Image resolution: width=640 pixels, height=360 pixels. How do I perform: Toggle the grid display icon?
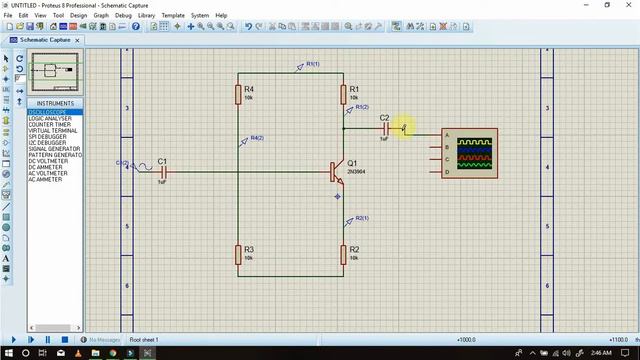(x=164, y=27)
